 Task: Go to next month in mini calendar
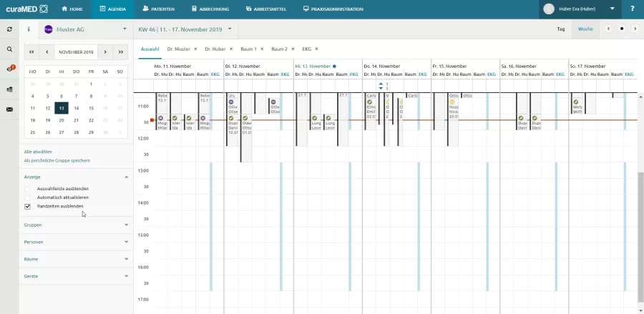105,52
